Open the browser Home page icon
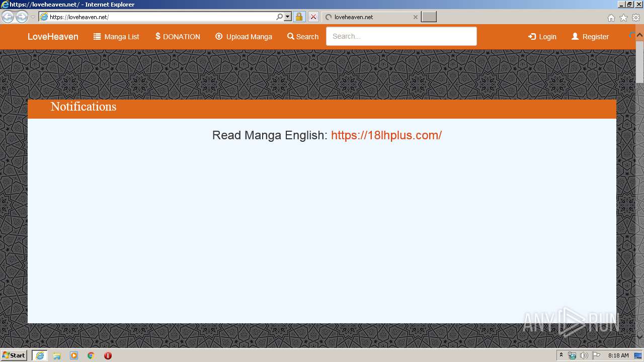The height and width of the screenshot is (362, 644). point(611,18)
